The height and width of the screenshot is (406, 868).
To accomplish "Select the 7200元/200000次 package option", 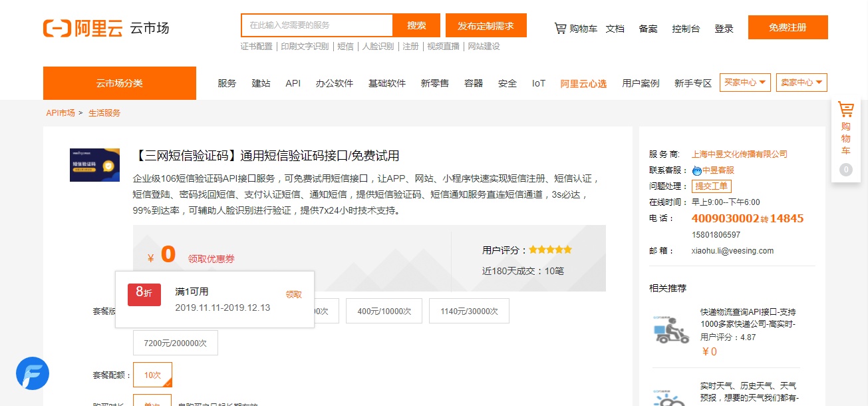I will 176,343.
